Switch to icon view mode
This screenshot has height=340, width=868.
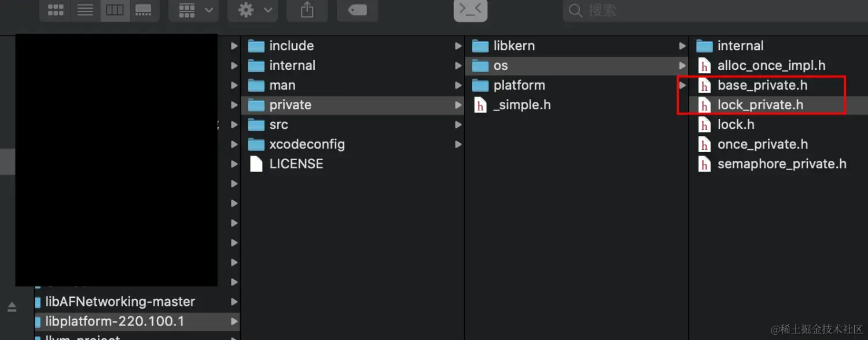coord(56,10)
